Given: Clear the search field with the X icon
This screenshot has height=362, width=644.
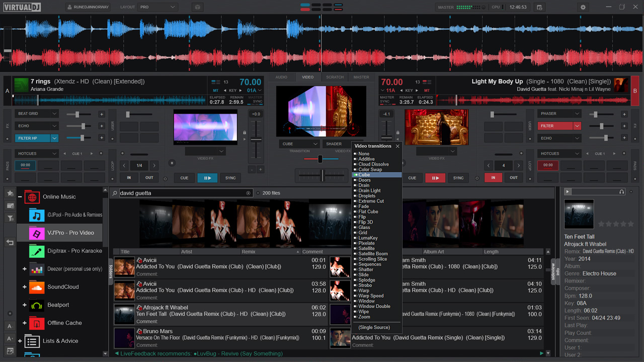Looking at the screenshot, I should [247, 193].
